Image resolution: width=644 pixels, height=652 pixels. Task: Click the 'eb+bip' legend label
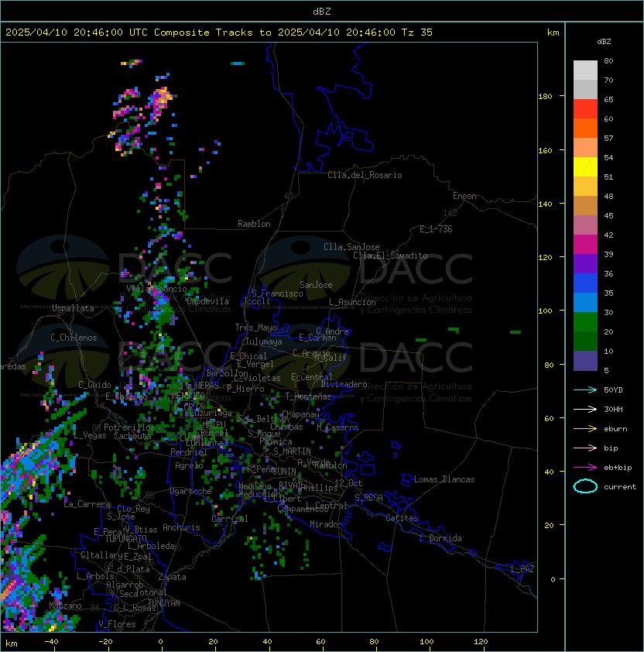pos(618,468)
